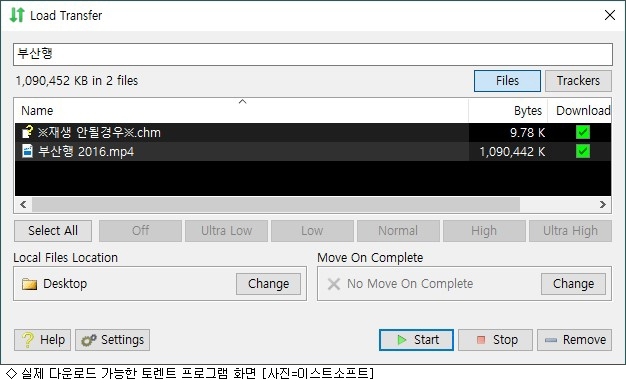Sort the file list by Name column

click(x=242, y=110)
